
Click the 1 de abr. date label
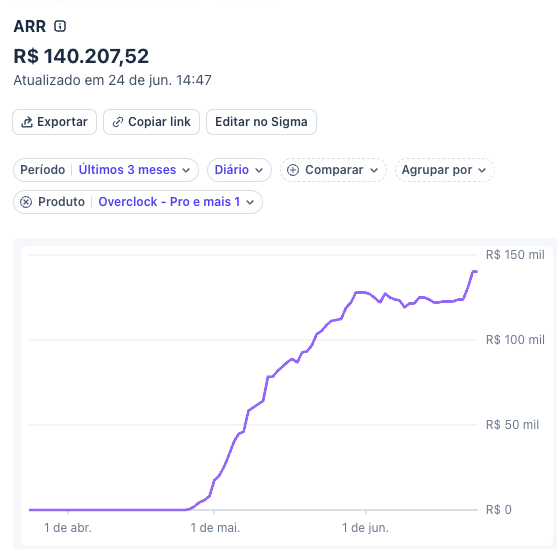point(67,528)
